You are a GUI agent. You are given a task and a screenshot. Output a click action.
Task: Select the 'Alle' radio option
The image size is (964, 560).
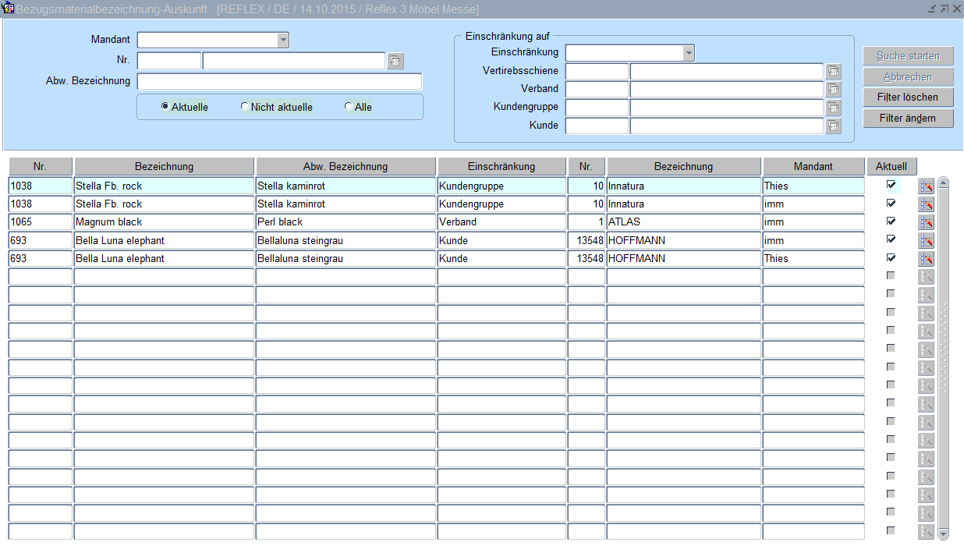click(349, 107)
